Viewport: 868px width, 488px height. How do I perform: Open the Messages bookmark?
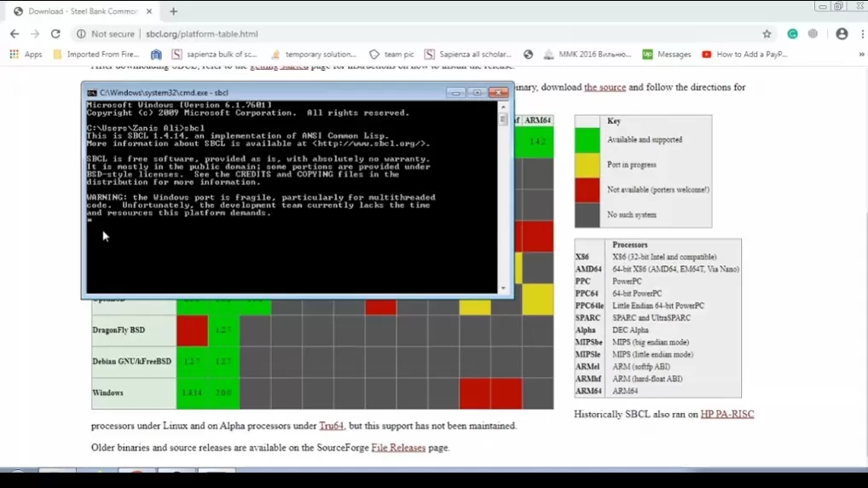tap(666, 55)
